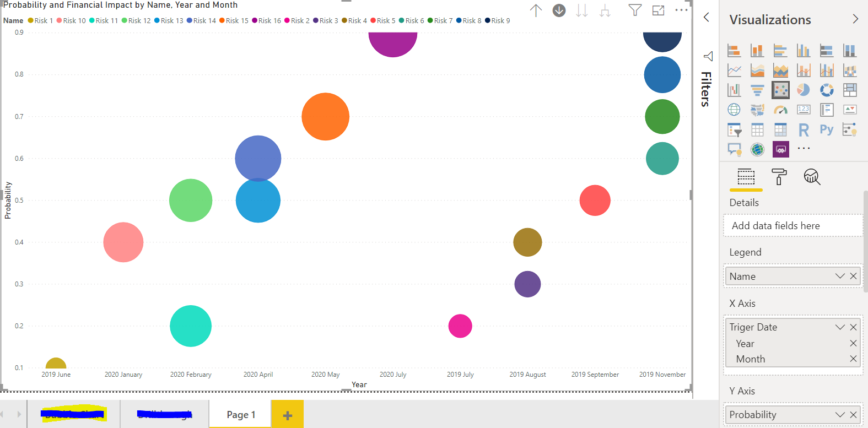Remove Probability from Y Axis
Viewport: 868px width, 428px height.
pos(853,414)
